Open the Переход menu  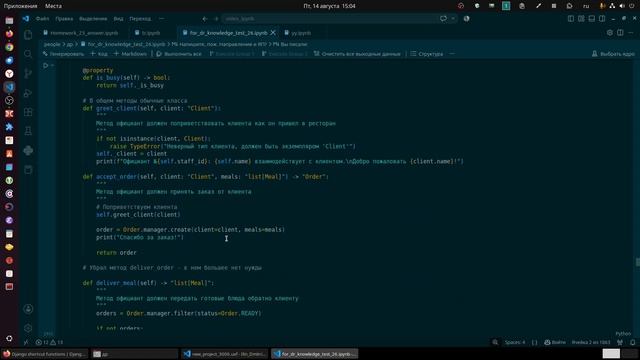(140, 19)
